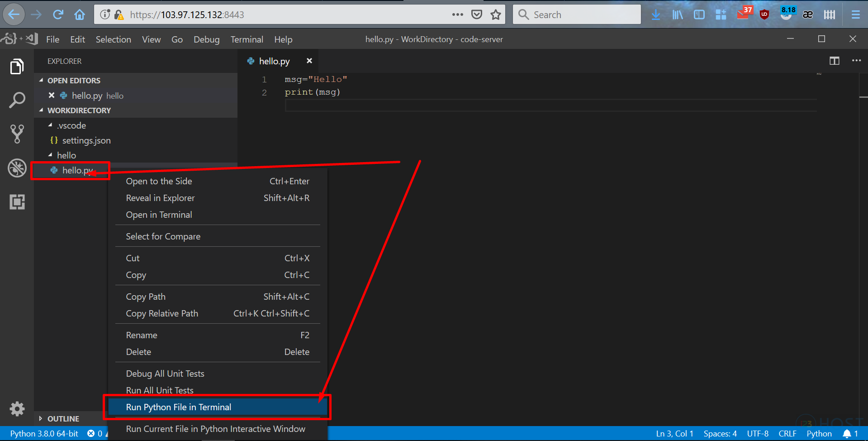Open the Extensions panel
This screenshot has width=868, height=441.
coord(17,202)
